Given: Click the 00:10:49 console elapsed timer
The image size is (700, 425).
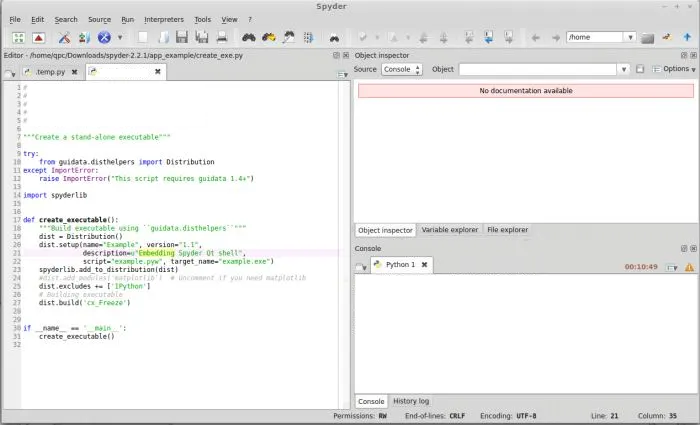Looking at the screenshot, I should click(x=641, y=267).
